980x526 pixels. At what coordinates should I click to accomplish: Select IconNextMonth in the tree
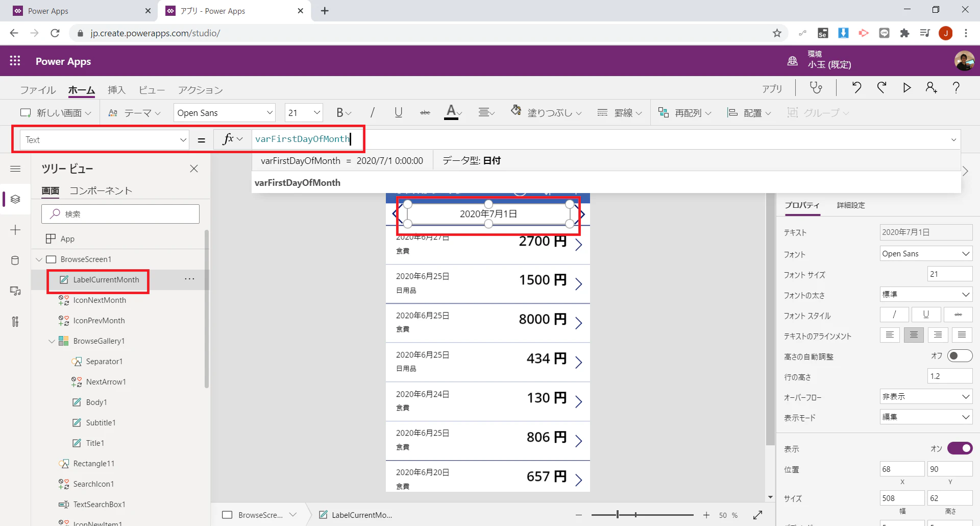pos(100,300)
